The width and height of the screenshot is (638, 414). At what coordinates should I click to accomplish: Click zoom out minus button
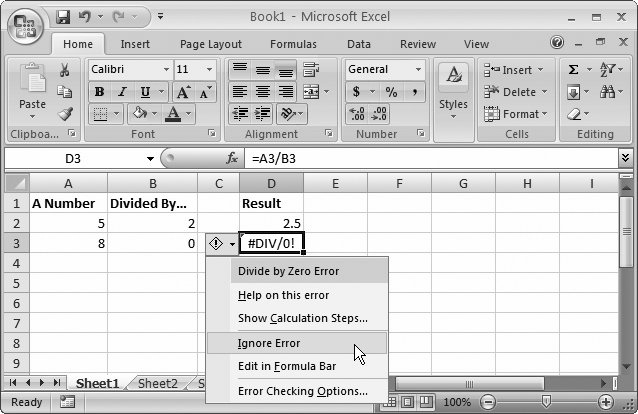click(488, 402)
